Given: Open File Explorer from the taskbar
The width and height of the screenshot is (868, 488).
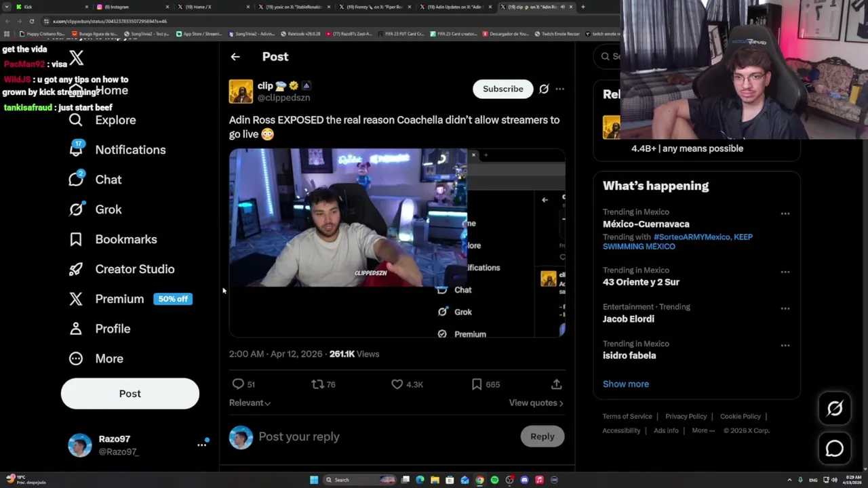Looking at the screenshot, I should (435, 480).
